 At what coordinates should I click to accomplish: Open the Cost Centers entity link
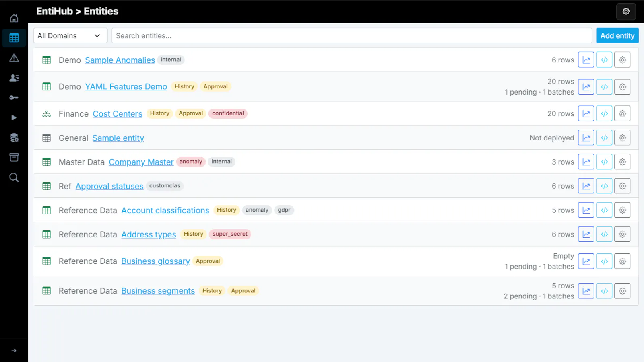[x=118, y=114]
